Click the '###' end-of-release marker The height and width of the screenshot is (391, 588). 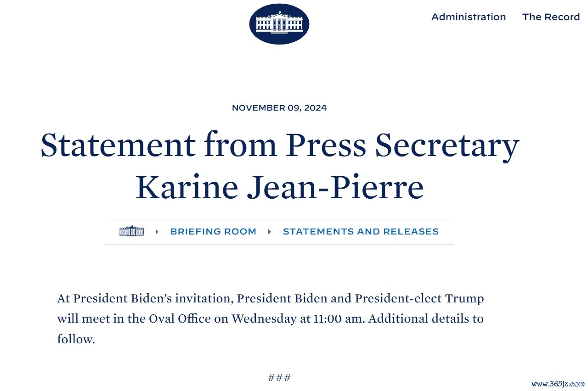click(x=279, y=378)
